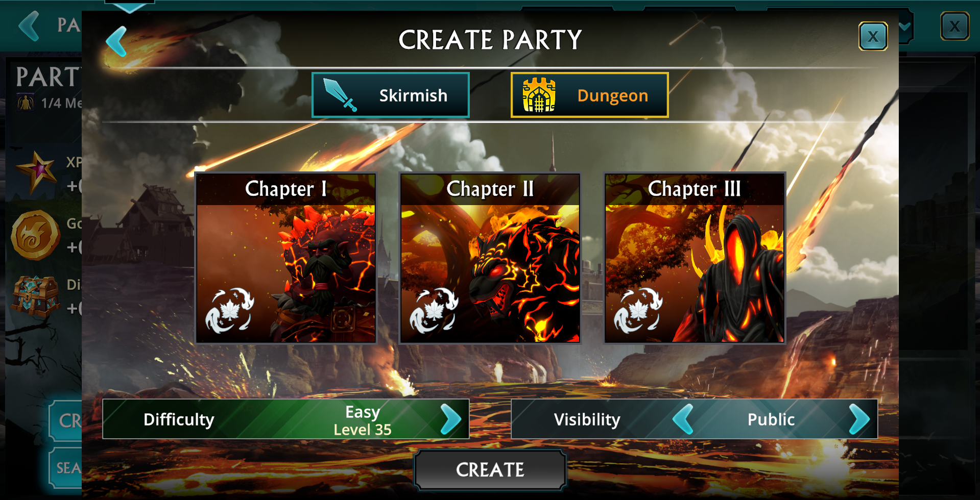The height and width of the screenshot is (500, 980).
Task: Switch to the Skirmish tab
Action: tap(391, 95)
